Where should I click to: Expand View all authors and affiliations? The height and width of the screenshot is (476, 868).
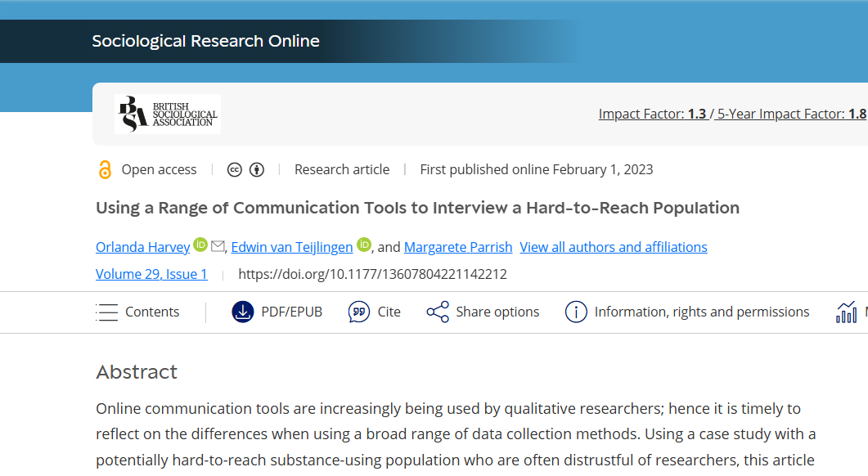point(614,247)
